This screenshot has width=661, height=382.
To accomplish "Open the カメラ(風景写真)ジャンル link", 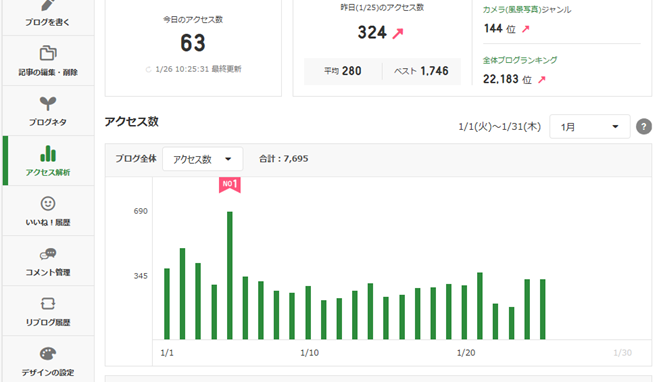I will point(527,10).
